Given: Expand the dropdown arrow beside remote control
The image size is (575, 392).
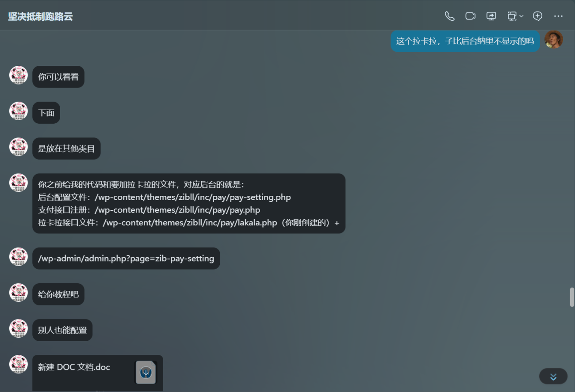Looking at the screenshot, I should [x=521, y=16].
